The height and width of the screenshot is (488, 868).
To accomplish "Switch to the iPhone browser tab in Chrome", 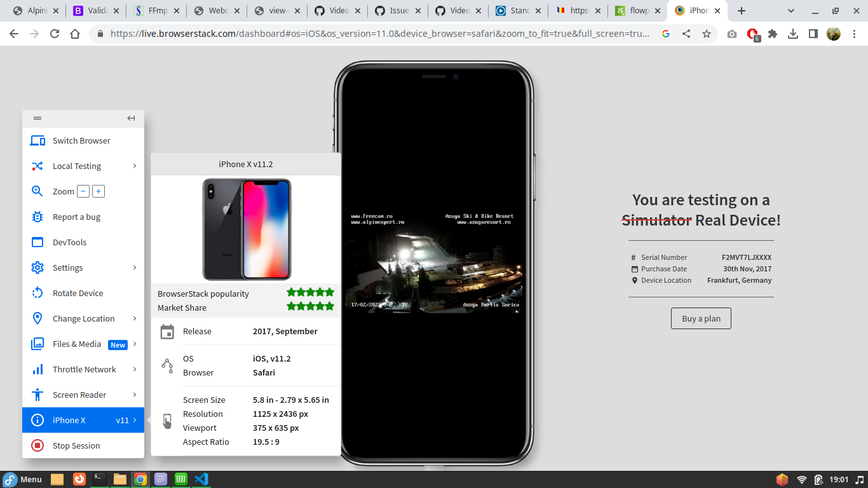I will tap(695, 10).
